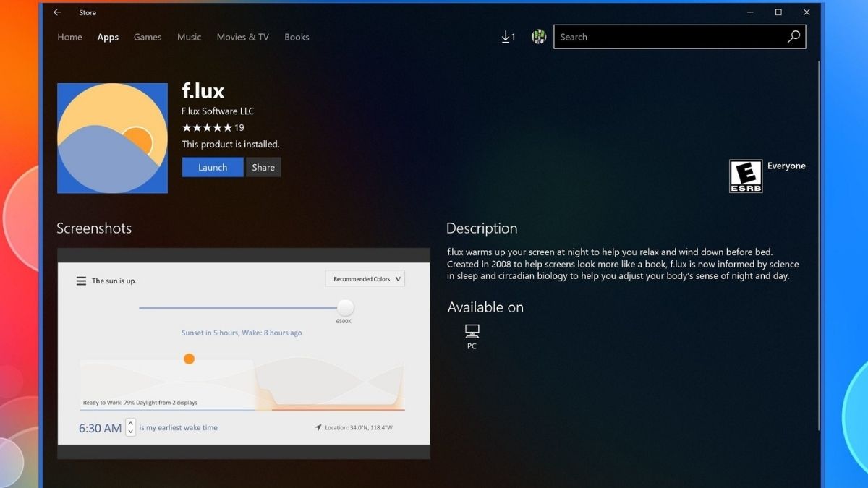Close the Store window
The image size is (868, 488).
point(807,12)
